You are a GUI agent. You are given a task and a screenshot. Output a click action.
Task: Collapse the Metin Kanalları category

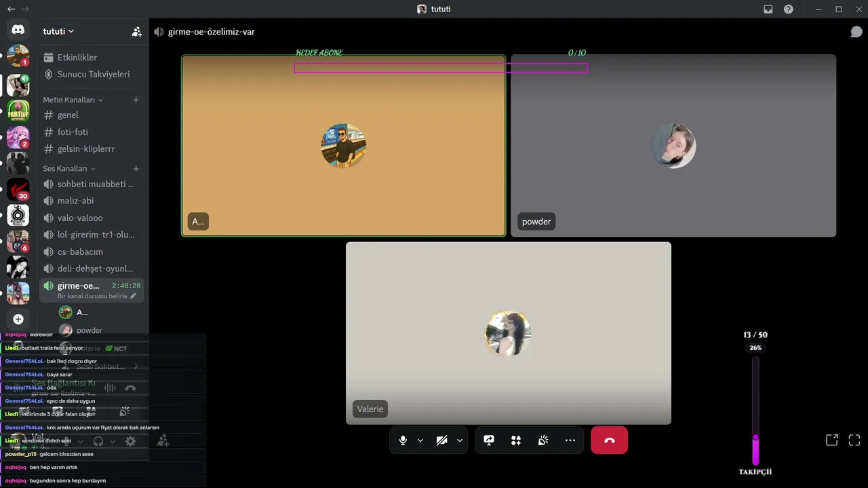click(x=73, y=100)
